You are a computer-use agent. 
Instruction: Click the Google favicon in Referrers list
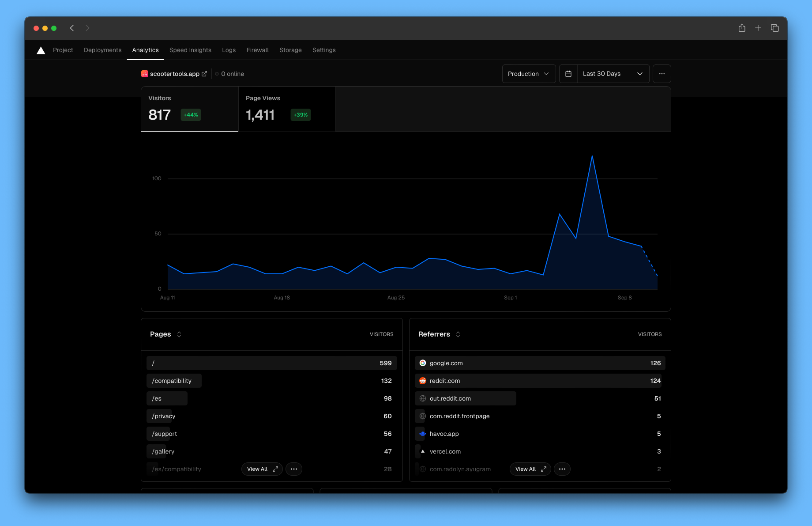click(423, 363)
